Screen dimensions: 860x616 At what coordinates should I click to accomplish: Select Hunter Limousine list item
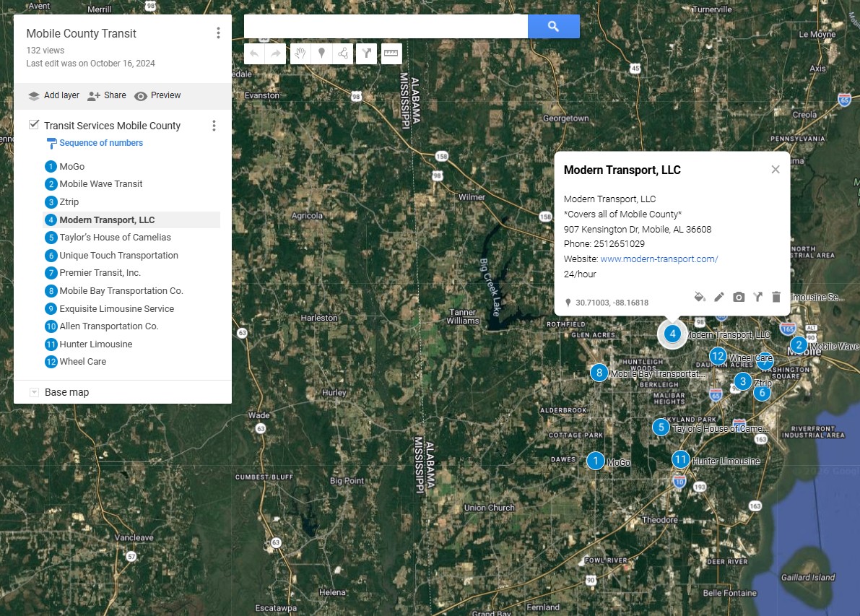tap(131, 344)
